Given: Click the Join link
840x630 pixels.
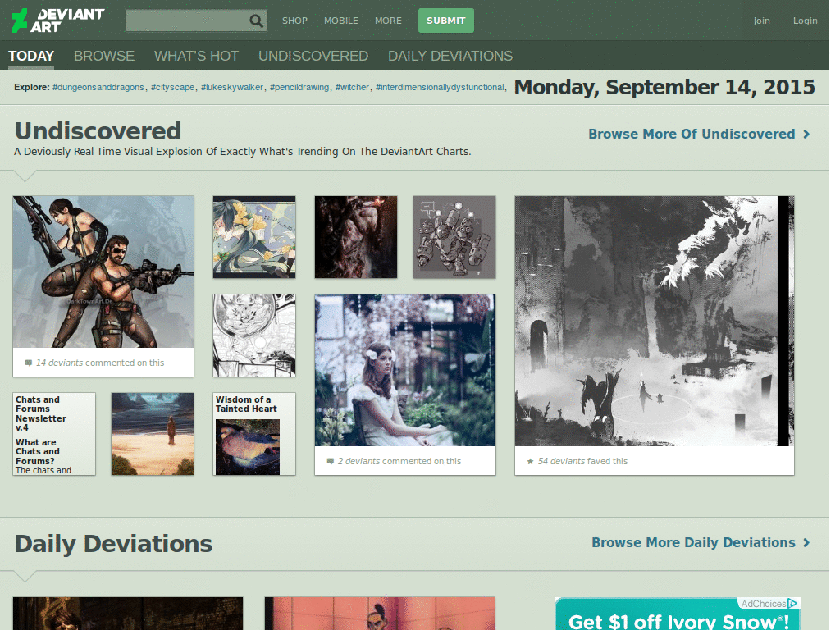Looking at the screenshot, I should [761, 21].
